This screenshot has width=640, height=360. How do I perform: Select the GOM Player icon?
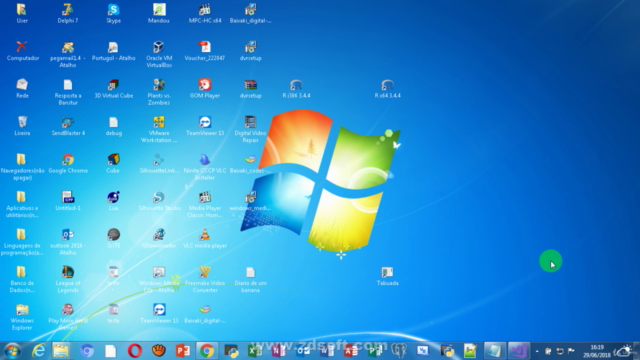(205, 88)
